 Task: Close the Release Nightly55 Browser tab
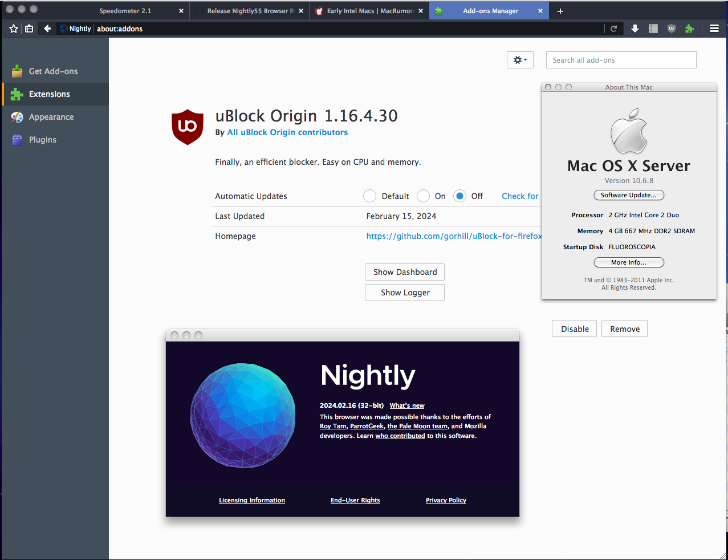pyautogui.click(x=301, y=11)
